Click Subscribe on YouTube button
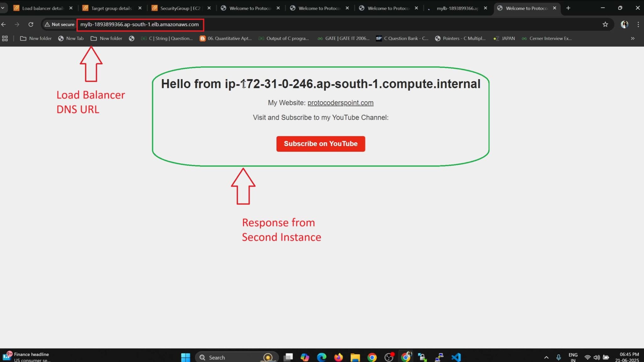The width and height of the screenshot is (644, 362). (320, 144)
